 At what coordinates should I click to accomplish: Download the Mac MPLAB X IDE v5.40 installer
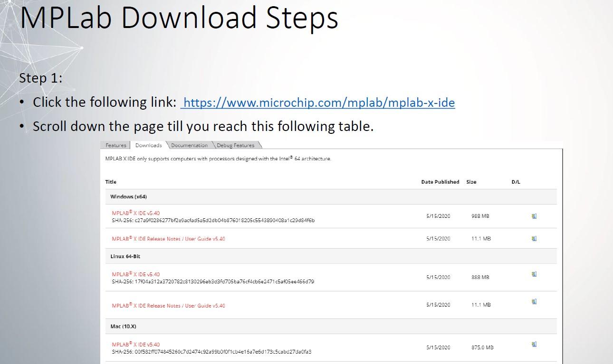(534, 345)
